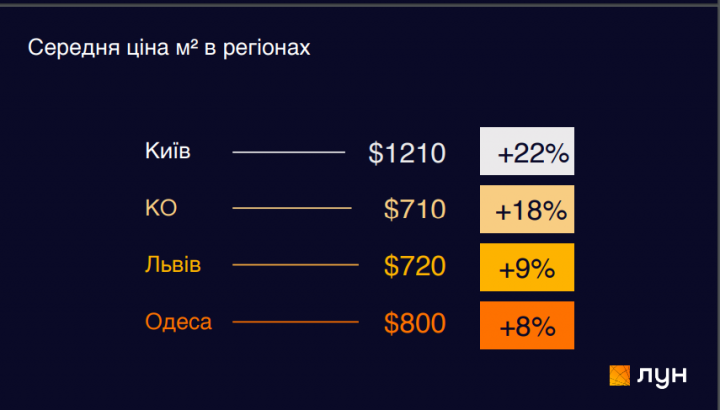Select the Львів region label
Viewport: 720px width, 410px height.
click(173, 265)
